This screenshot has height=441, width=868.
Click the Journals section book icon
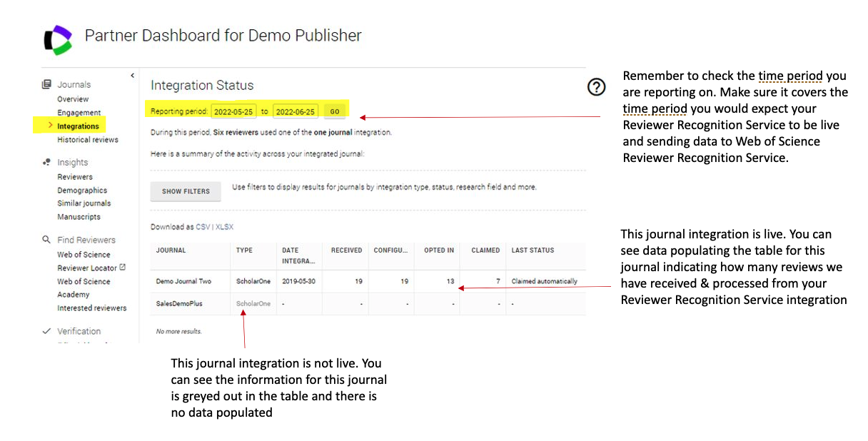point(46,84)
